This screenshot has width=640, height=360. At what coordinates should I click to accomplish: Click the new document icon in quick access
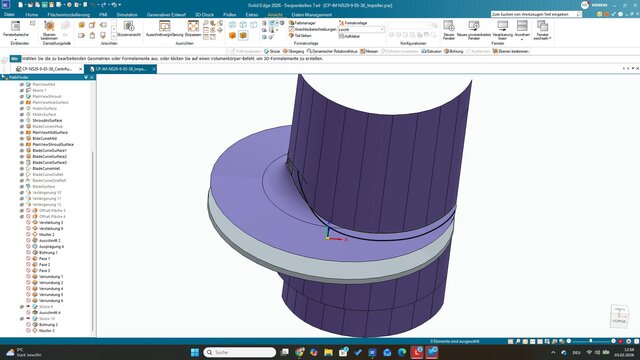tap(20, 5)
